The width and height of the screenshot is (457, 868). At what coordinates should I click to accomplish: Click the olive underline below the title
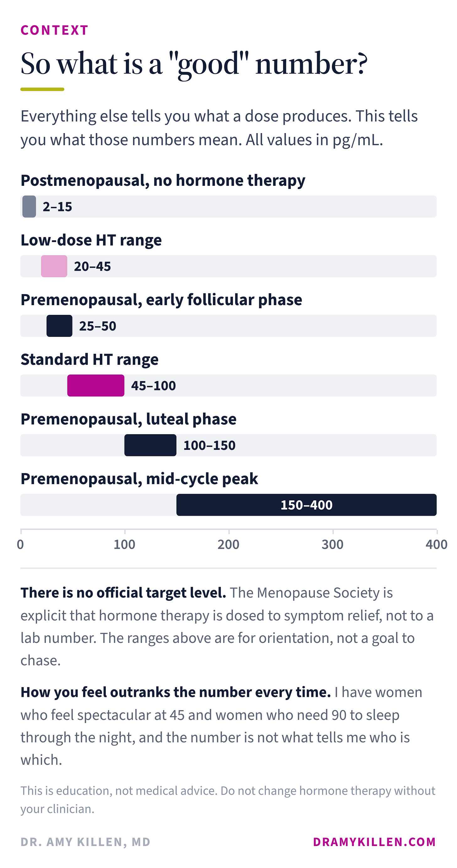[42, 89]
